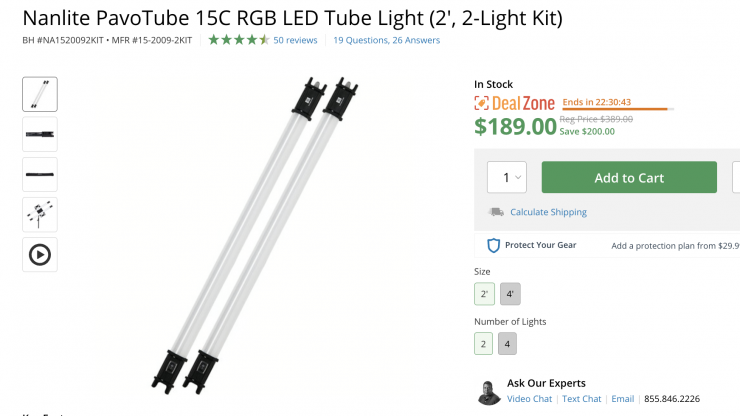Click the DealZone tag icon
740x416 pixels.
tap(482, 103)
